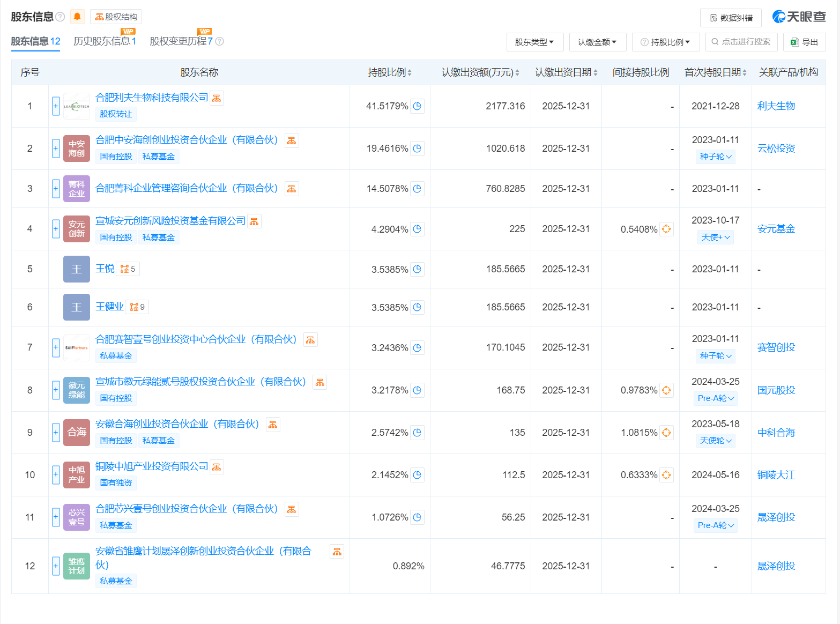Click structure icon next to 宣城安元创新风险投资基金
The height and width of the screenshot is (624, 840).
coord(254,221)
